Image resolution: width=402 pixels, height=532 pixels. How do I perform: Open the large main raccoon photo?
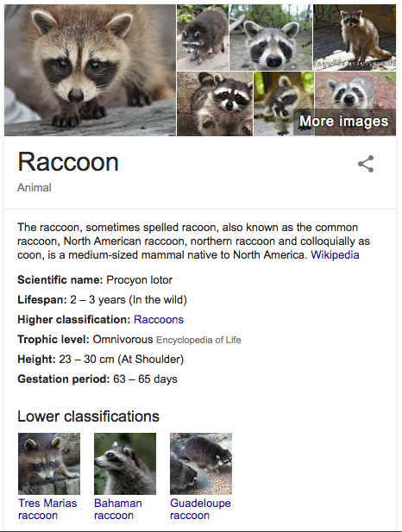tap(90, 70)
